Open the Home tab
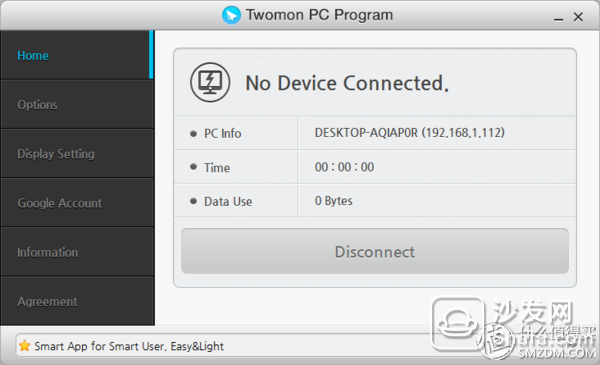Viewport: 600px width, 365px height. (77, 55)
